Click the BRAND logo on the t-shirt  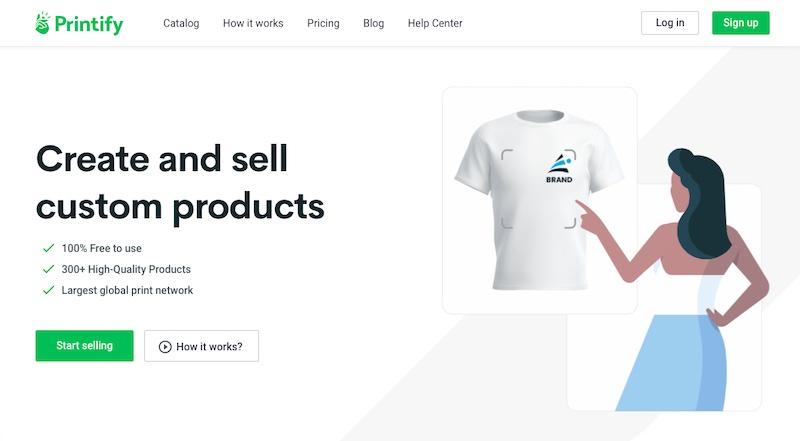(x=560, y=168)
